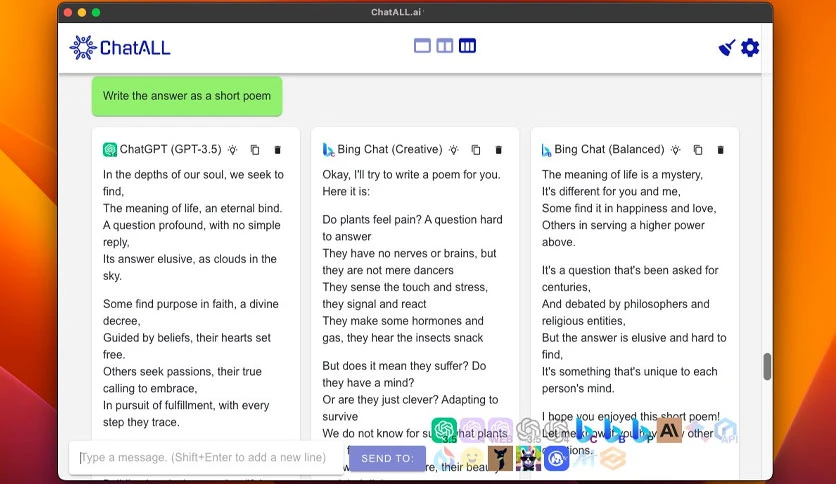Viewport: 836px width, 484px height.
Task: Click the ChatALL.ai window title bar text
Action: coord(396,12)
